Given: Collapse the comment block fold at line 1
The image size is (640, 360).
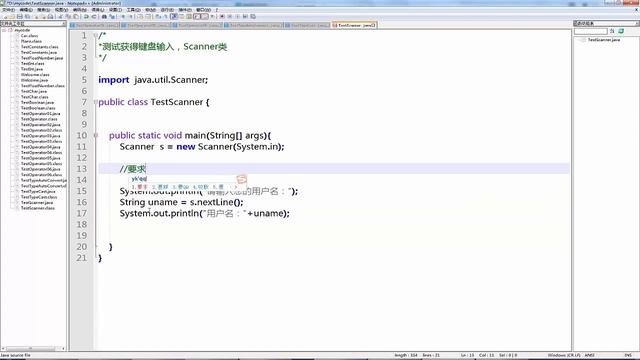Looking at the screenshot, I should [x=96, y=36].
